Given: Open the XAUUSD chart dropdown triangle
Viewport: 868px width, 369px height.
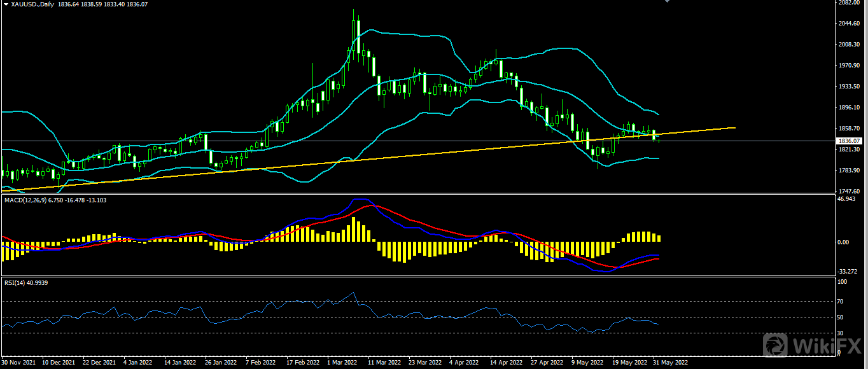Looking at the screenshot, I should click(x=6, y=4).
